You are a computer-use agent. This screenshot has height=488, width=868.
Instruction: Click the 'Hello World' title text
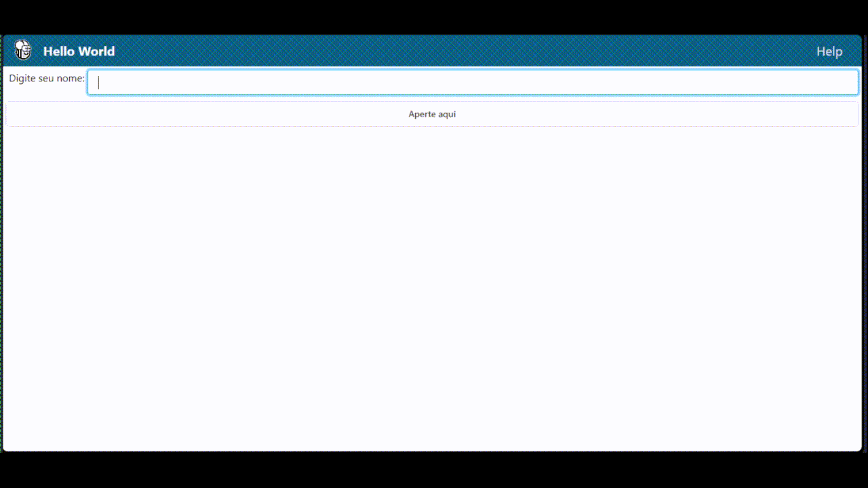click(x=79, y=52)
